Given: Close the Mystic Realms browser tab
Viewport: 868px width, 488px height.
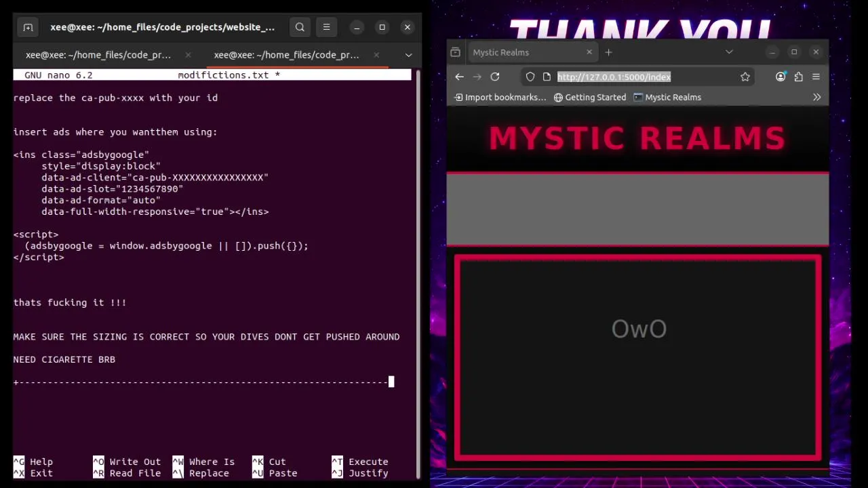Looking at the screenshot, I should point(589,52).
